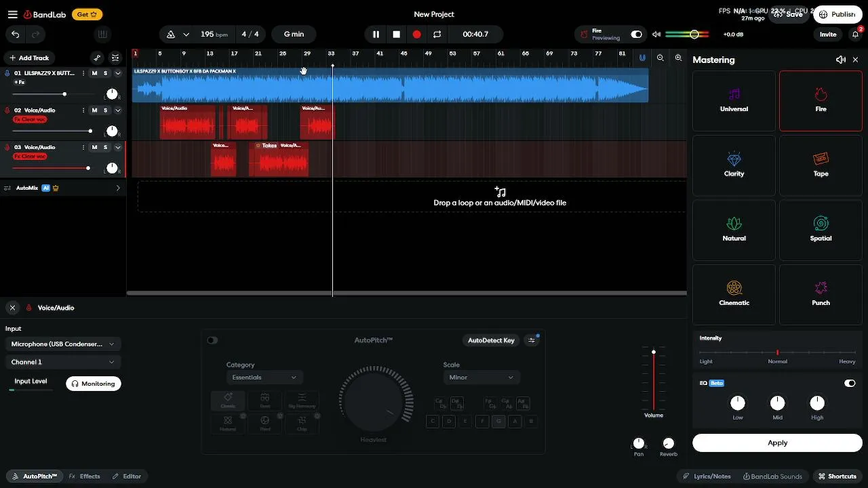Solo track 03 Voice/Audio
The height and width of the screenshot is (488, 868).
pos(105,147)
